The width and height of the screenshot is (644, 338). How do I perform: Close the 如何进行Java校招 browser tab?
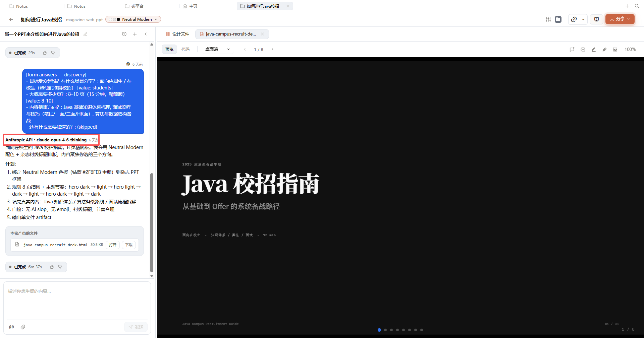(287, 6)
